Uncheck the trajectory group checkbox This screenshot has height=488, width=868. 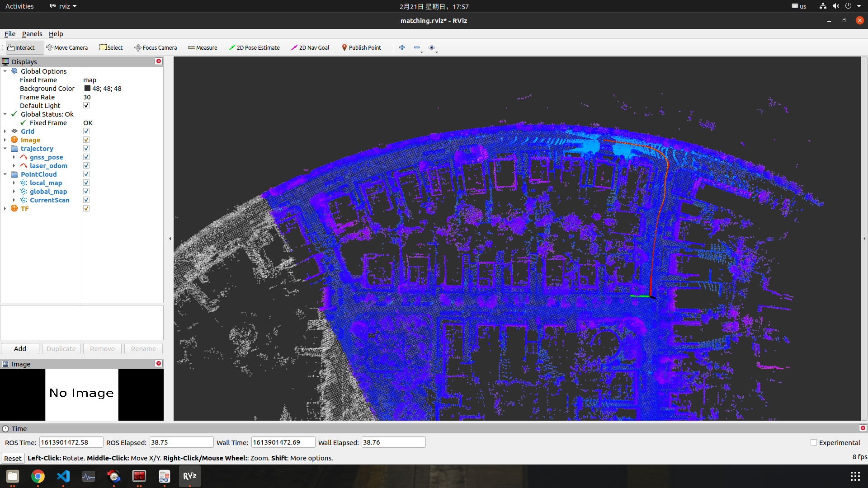[86, 148]
